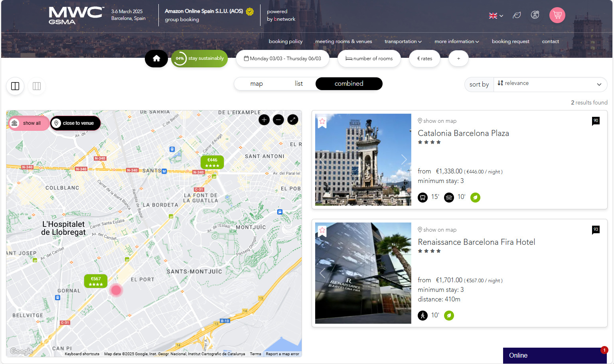Click verified badge next to Amazon Online Spain
The width and height of the screenshot is (614, 364).
[250, 12]
